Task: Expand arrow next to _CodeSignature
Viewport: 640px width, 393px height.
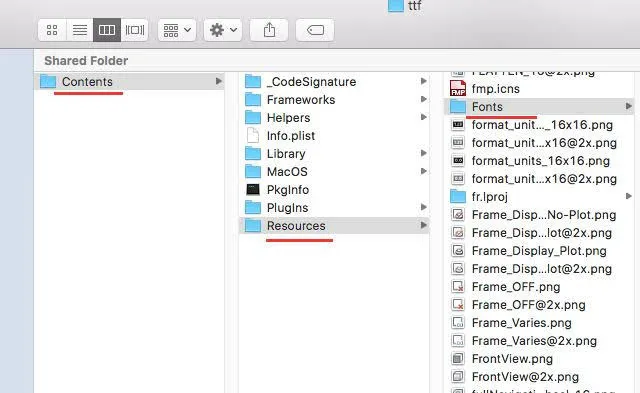Action: (x=424, y=81)
